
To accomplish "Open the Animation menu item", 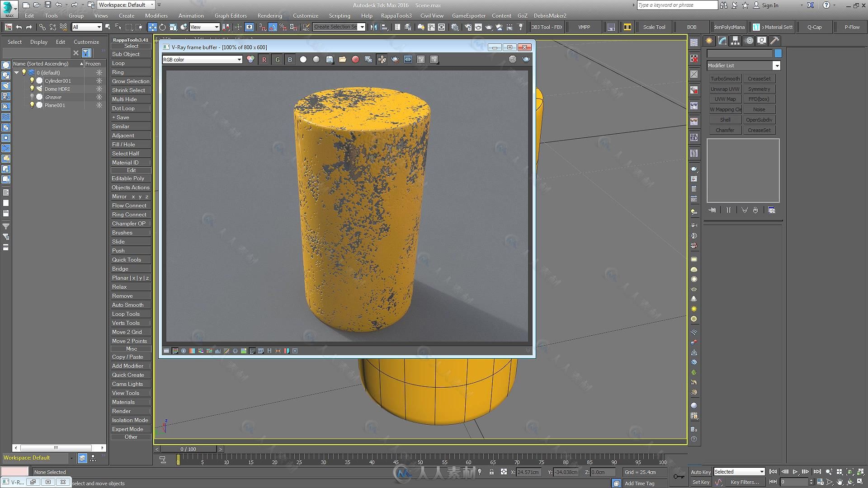I will point(191,15).
